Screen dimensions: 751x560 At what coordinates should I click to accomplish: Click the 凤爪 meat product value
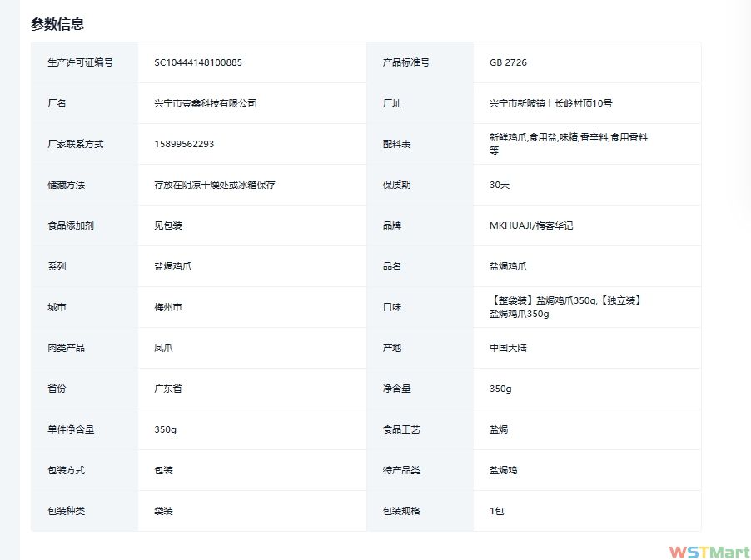pyautogui.click(x=163, y=348)
